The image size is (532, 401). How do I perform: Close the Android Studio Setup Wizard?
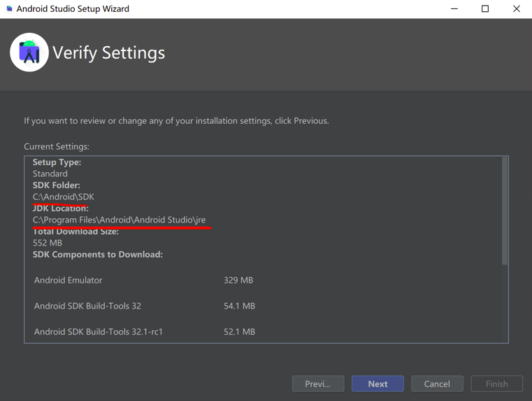pos(516,9)
